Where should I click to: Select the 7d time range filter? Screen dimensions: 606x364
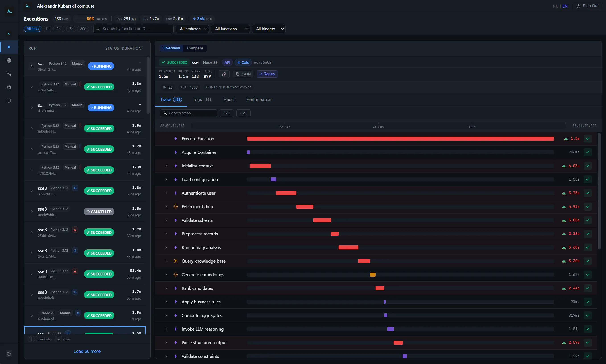(x=71, y=29)
